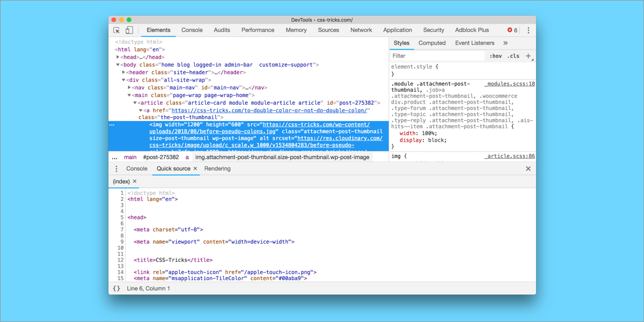This screenshot has height=322, width=644.
Task: Close the drawer using its X icon
Action: (x=528, y=168)
